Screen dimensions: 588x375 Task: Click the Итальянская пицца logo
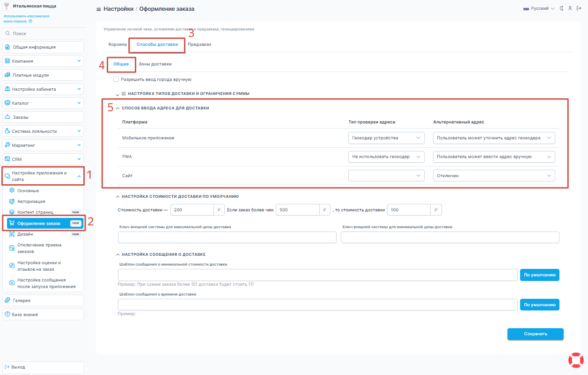pos(7,6)
